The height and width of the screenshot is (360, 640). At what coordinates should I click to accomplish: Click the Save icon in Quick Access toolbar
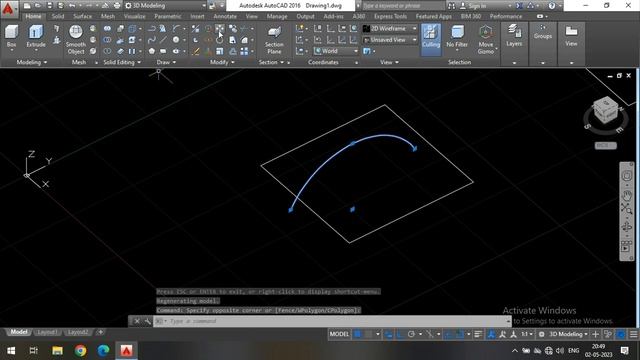pos(49,6)
